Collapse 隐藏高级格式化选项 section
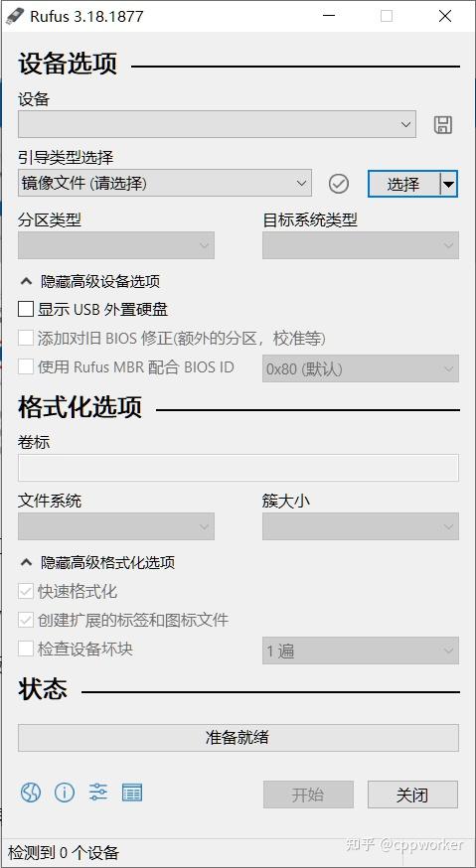 click(97, 562)
